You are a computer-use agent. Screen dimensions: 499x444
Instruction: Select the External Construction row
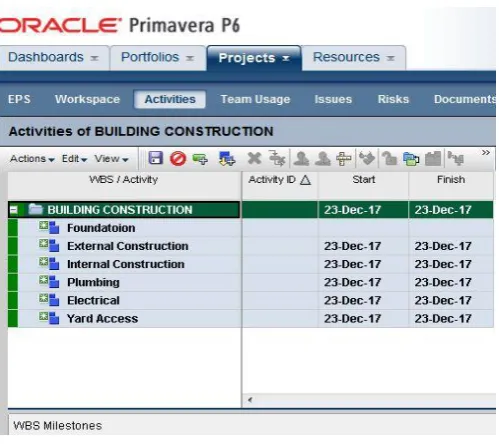point(250,246)
